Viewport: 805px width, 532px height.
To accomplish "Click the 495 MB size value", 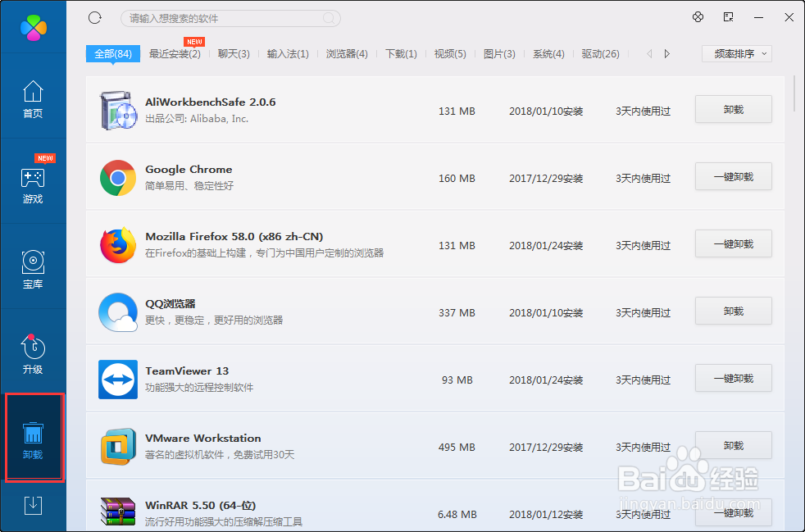I will pyautogui.click(x=457, y=448).
